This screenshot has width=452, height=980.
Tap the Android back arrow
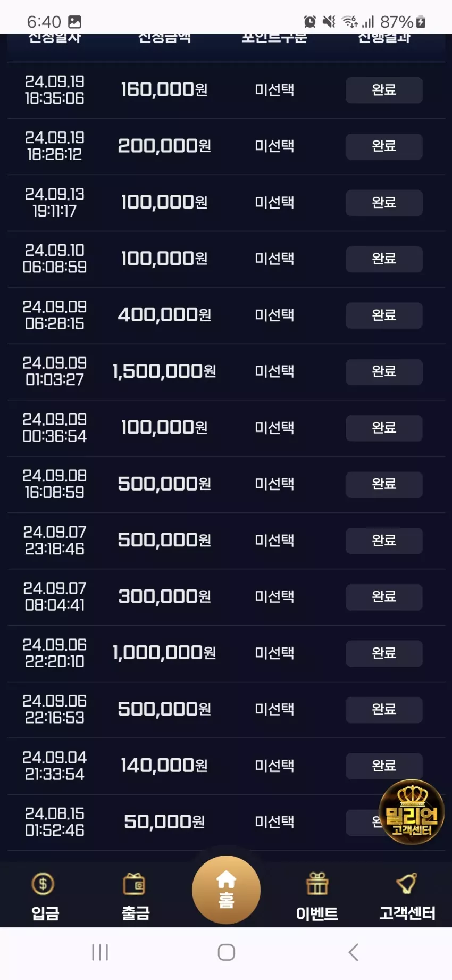coord(354,952)
